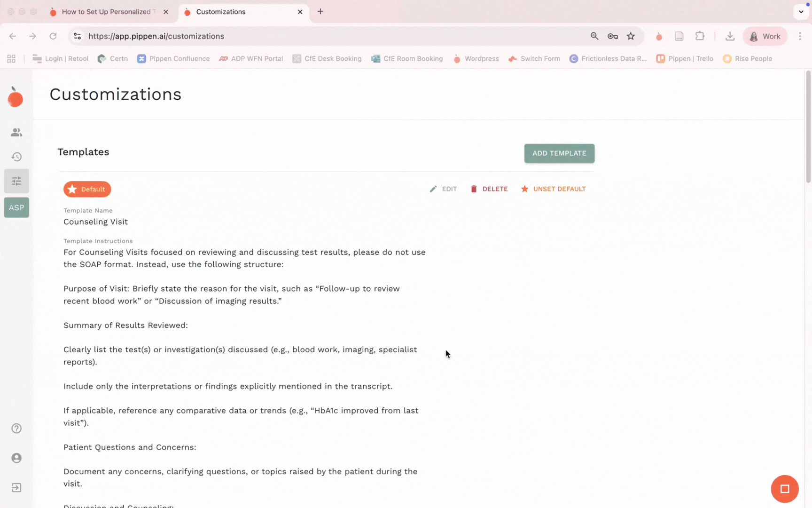Edit the Counseling Visit template
The width and height of the screenshot is (812, 508).
tap(443, 189)
